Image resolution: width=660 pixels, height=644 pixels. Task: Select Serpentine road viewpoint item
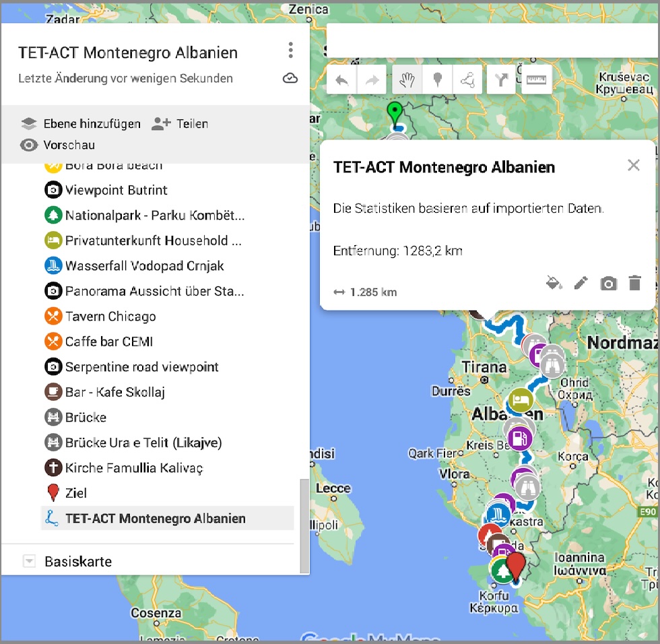(x=168, y=367)
